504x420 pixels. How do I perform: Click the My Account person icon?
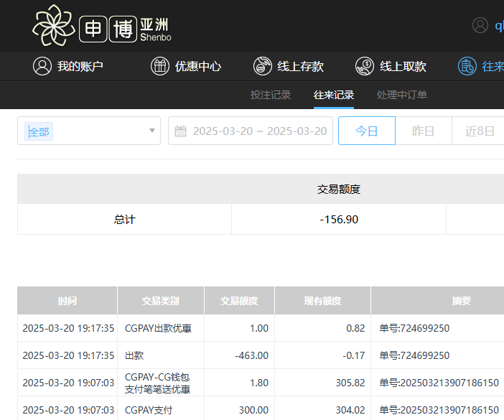(x=42, y=66)
